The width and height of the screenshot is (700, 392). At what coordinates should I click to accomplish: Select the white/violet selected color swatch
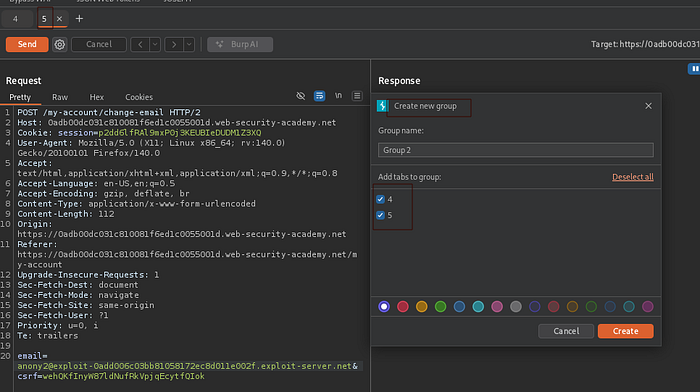(384, 306)
